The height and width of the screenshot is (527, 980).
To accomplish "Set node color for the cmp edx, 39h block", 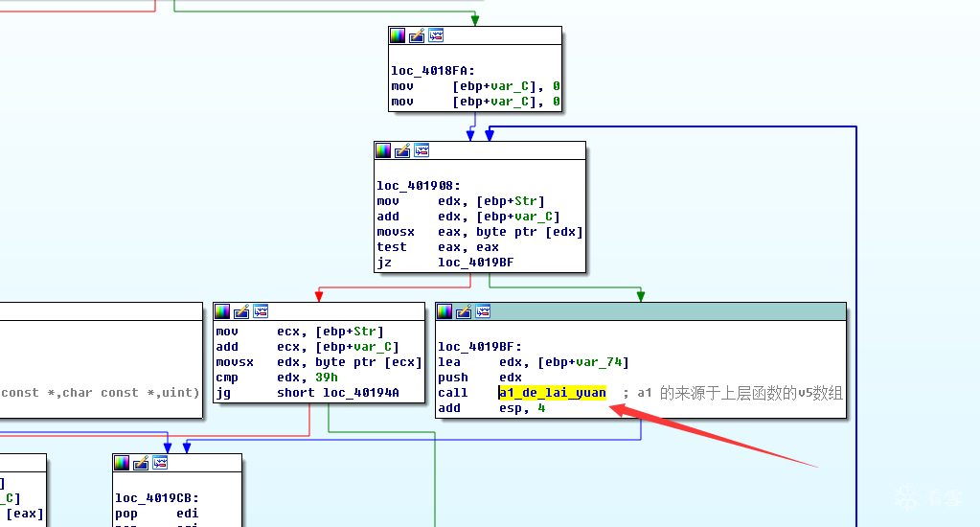I will coord(222,311).
